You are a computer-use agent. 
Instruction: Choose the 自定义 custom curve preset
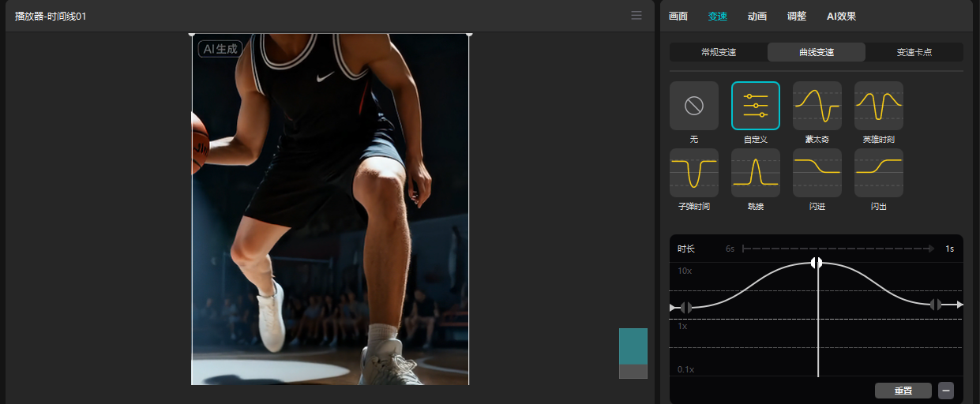755,106
